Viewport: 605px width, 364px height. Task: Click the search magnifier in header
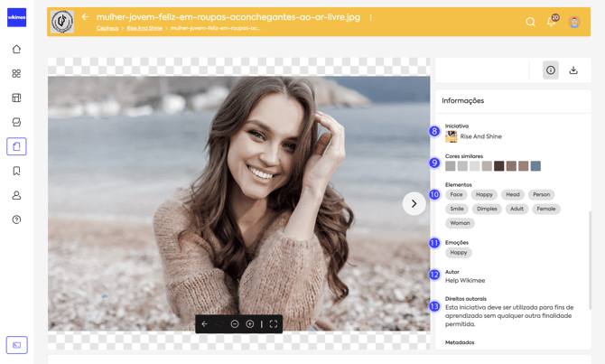[530, 22]
